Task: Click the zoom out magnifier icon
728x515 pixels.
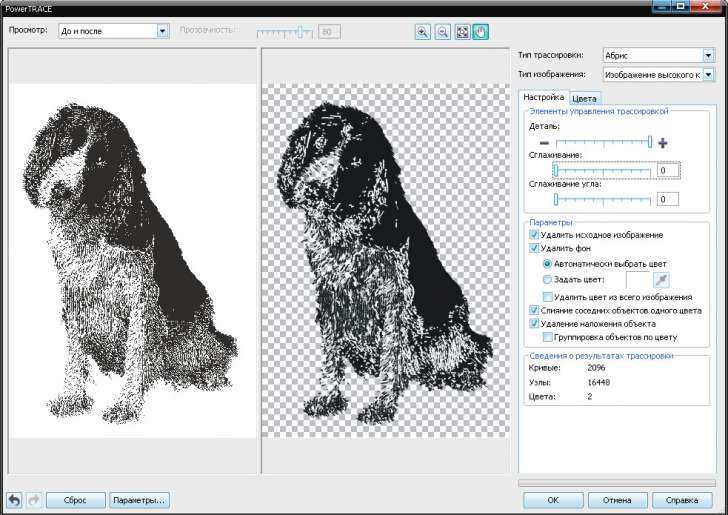Action: tap(442, 31)
